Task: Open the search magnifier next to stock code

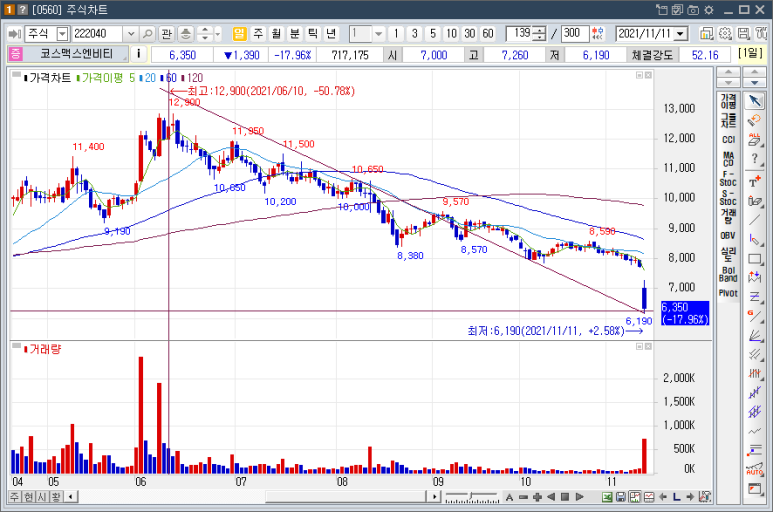Action: (x=147, y=34)
